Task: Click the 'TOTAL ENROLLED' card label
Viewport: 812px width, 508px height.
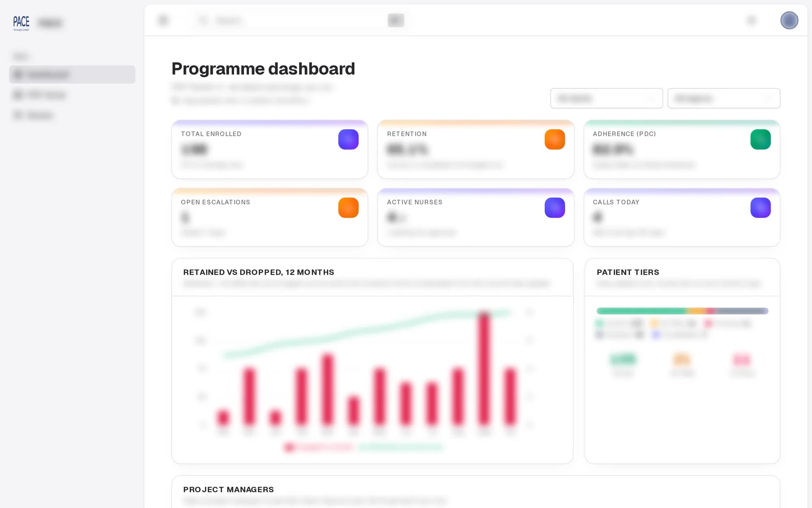Action: 211,134
